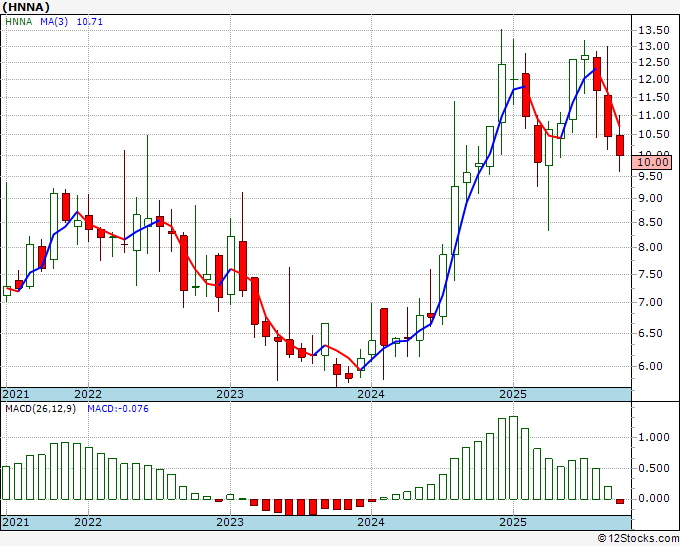Viewport: 680px width, 546px height.
Task: Click 2022 on the price chart timeline
Action: tap(88, 394)
